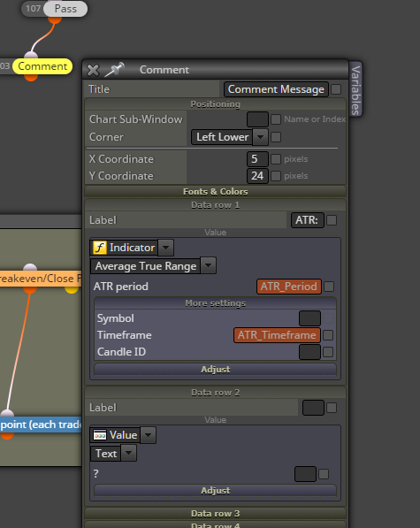
Task: Open the Text dropdown in Data row 2
Action: pyautogui.click(x=113, y=453)
